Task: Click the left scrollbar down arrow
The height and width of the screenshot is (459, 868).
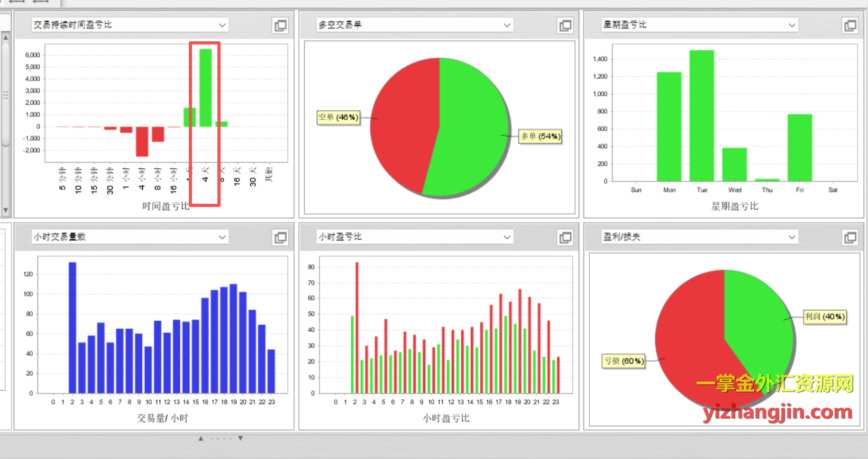Action: [5, 210]
